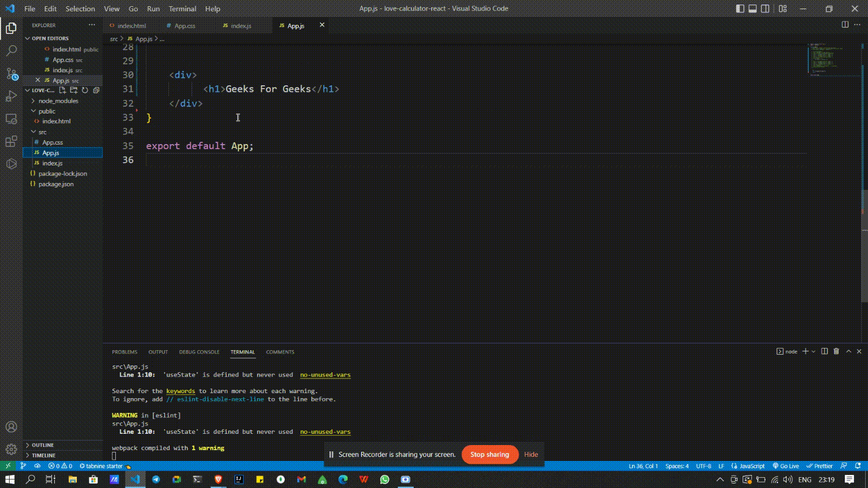Open the Explorer view in activity bar
868x488 pixels.
coord(11,28)
